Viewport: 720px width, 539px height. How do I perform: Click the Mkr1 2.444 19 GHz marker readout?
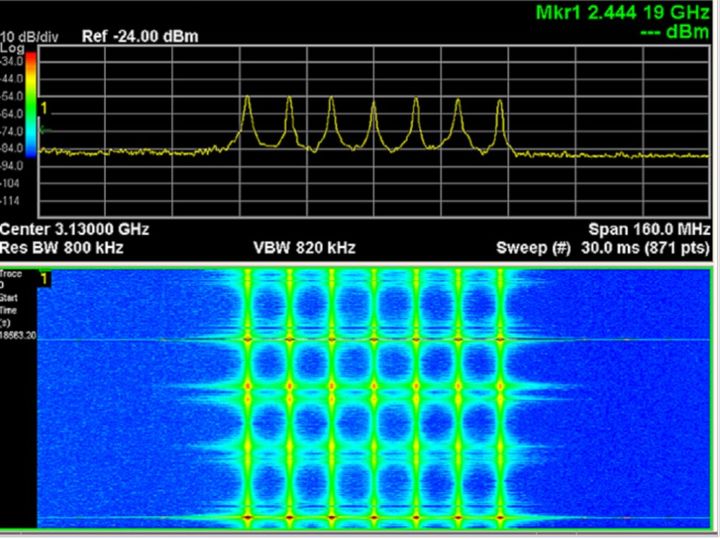point(623,12)
